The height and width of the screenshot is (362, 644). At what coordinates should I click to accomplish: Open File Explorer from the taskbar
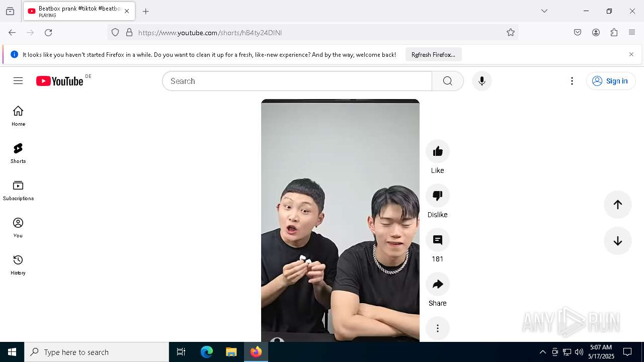(x=231, y=352)
